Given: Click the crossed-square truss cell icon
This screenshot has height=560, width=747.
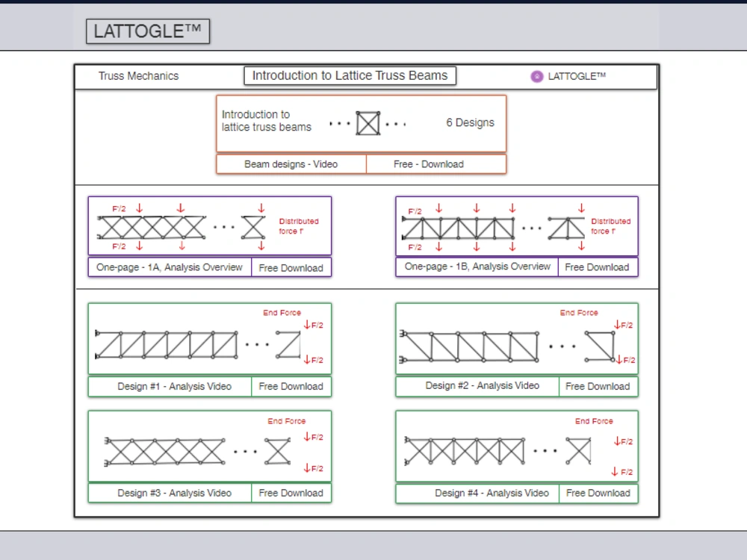Looking at the screenshot, I should tap(368, 123).
